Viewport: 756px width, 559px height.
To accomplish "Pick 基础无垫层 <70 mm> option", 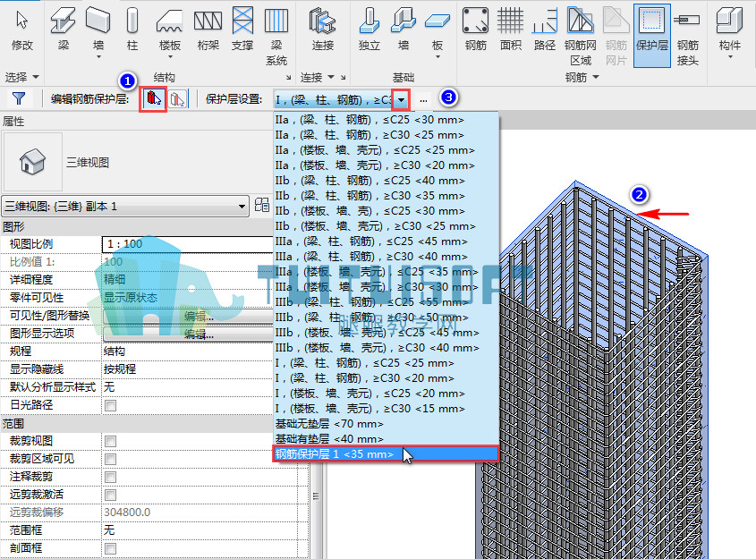I will pos(386,424).
